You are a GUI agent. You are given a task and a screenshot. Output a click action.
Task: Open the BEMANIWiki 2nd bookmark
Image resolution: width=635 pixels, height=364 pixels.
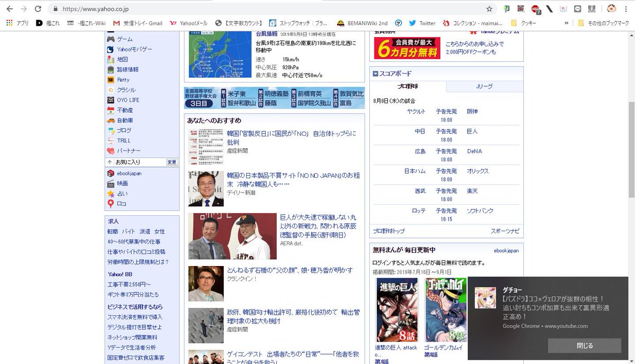tap(362, 23)
